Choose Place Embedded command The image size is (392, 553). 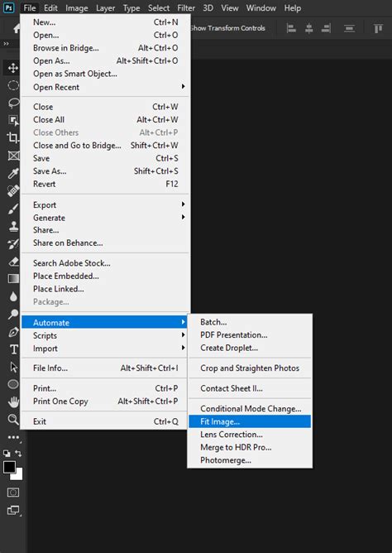(x=104, y=276)
